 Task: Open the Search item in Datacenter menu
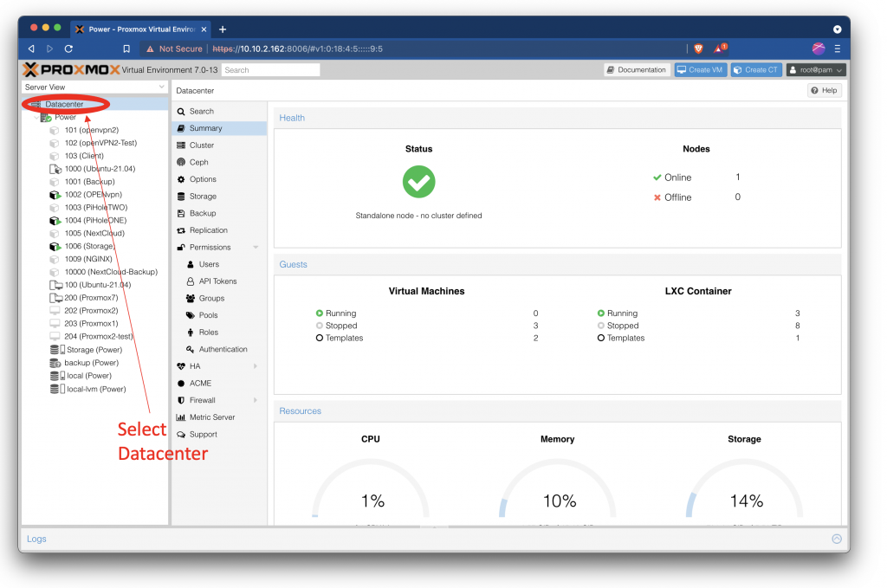[219, 112]
